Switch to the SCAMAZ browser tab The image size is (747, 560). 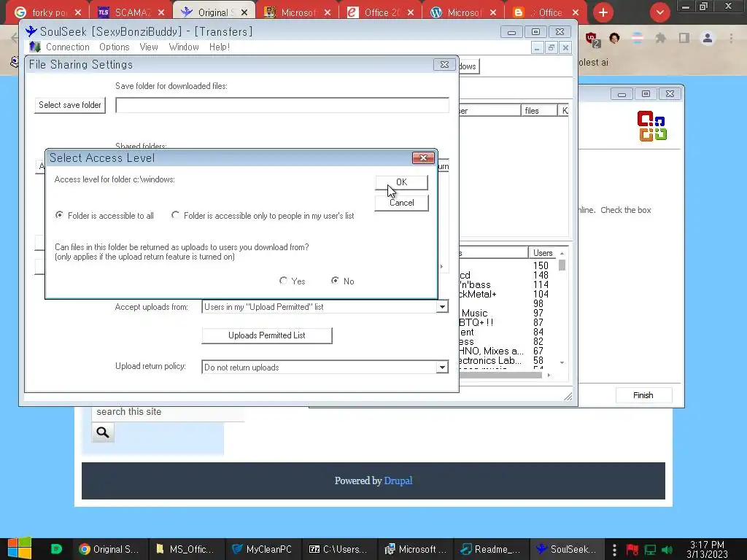[131, 12]
